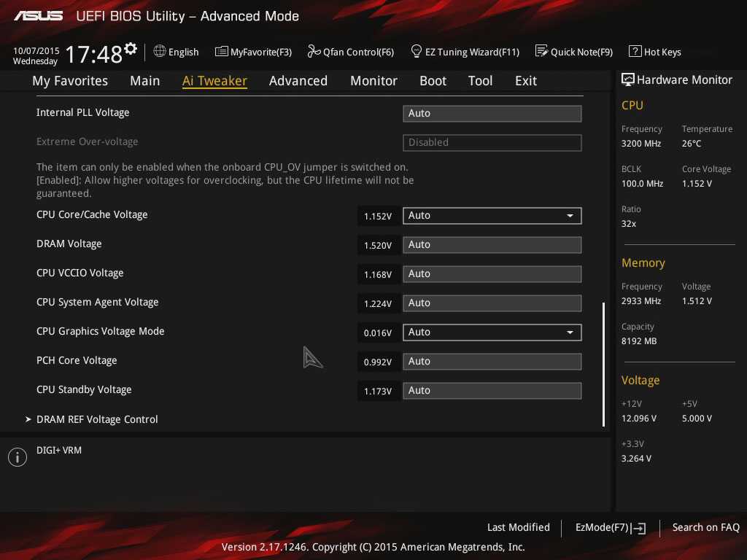The image size is (747, 560).
Task: Click the Hot Keys question mark icon
Action: tap(635, 52)
